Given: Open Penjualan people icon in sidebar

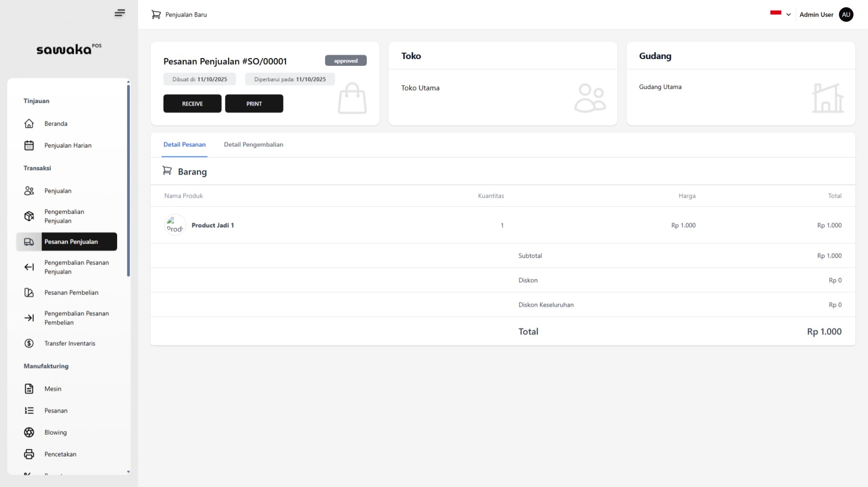Looking at the screenshot, I should coord(29,191).
